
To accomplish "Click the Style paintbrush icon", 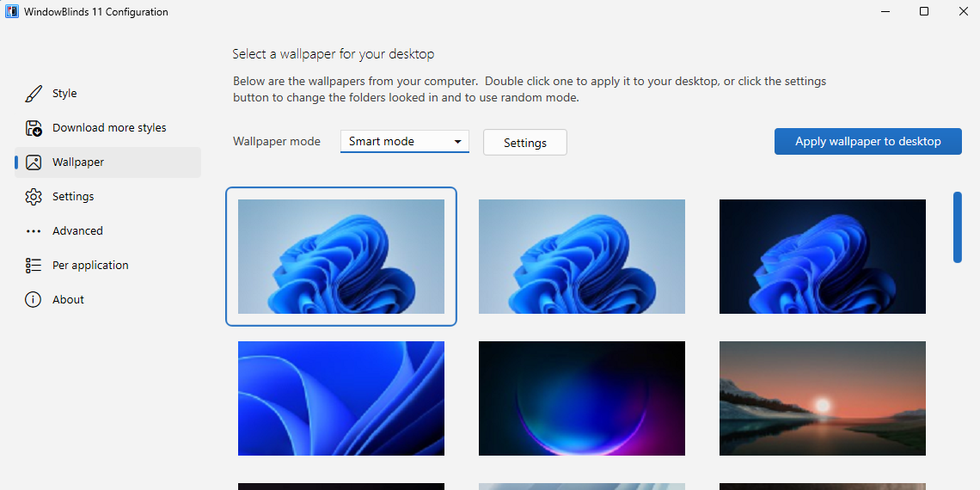I will coord(34,94).
